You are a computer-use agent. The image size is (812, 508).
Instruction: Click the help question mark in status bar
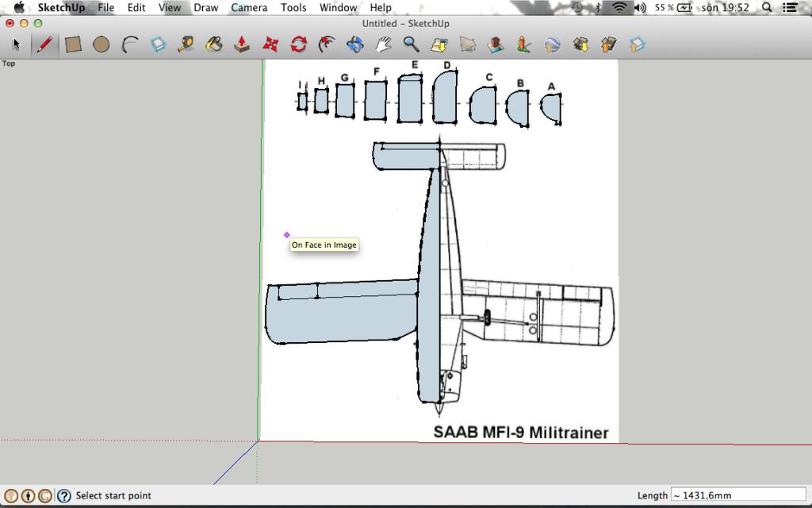click(63, 496)
